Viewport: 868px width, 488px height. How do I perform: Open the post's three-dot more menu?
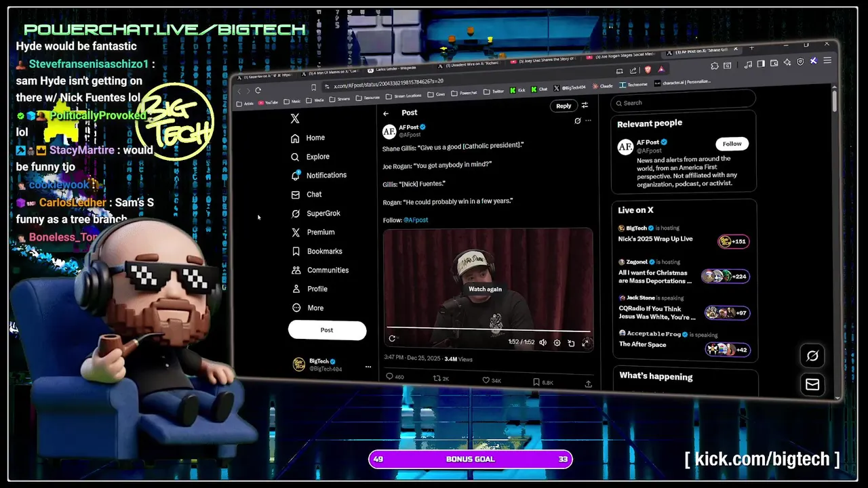tap(588, 121)
